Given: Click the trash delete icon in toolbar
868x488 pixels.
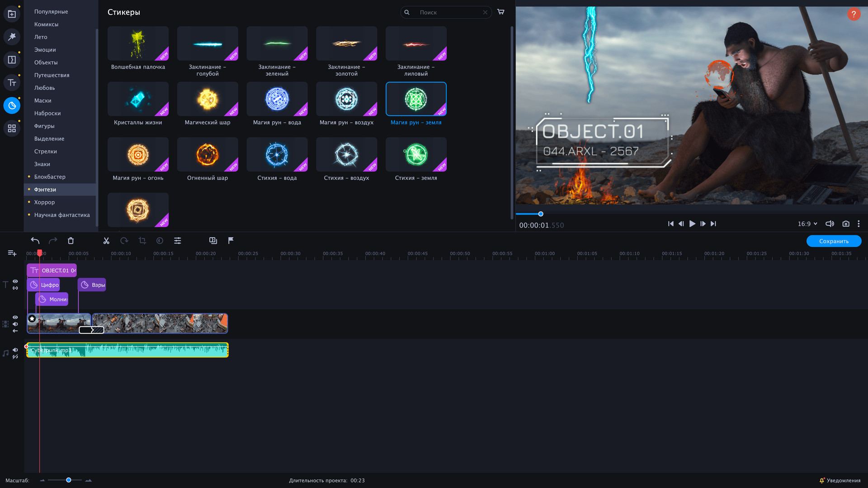Looking at the screenshot, I should 71,241.
